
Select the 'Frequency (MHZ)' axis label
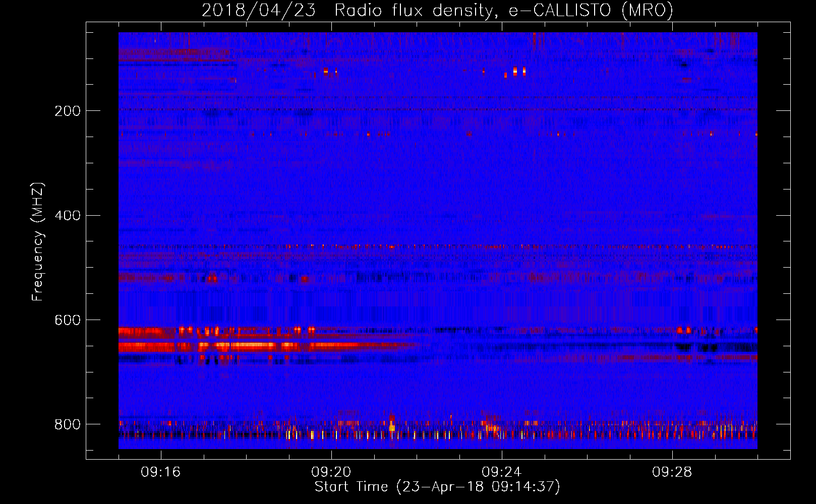pos(37,242)
